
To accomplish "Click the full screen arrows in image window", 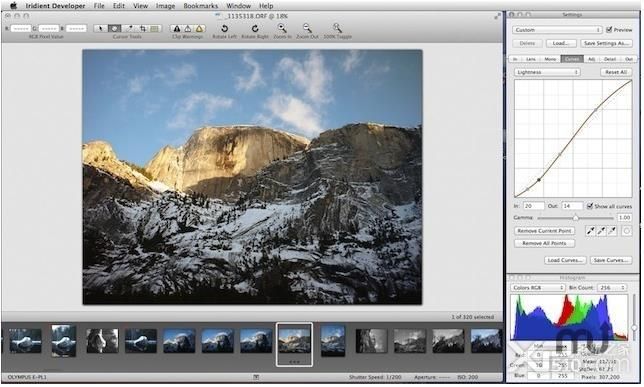I will (497, 16).
